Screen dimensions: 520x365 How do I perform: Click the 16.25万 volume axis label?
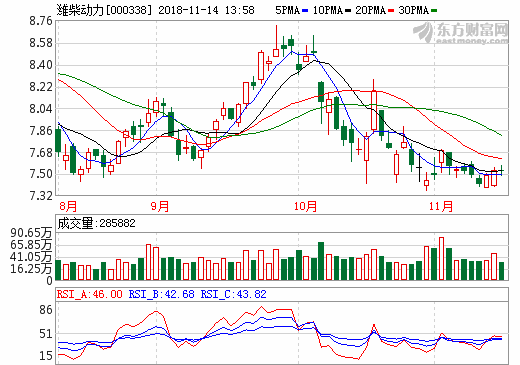click(x=31, y=268)
